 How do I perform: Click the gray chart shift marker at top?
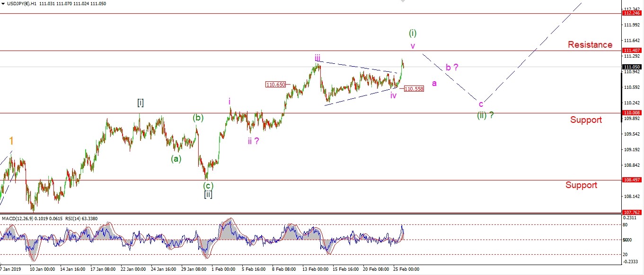click(x=403, y=2)
